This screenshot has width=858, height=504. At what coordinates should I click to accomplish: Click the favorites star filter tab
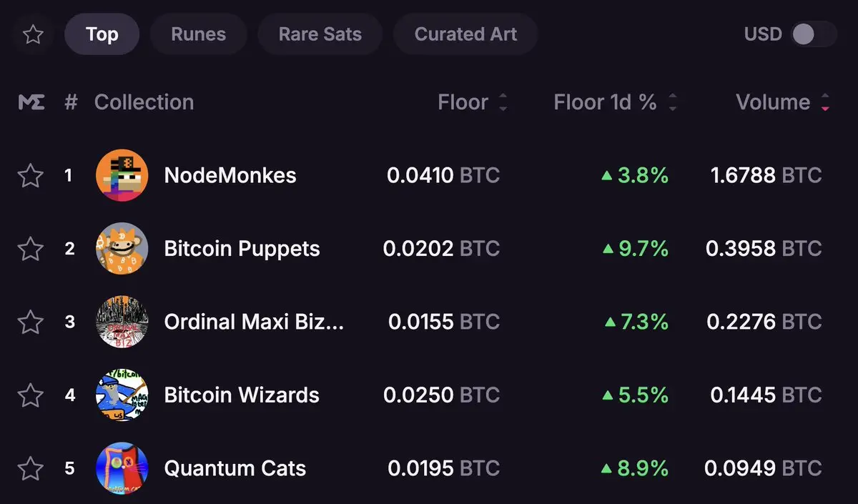(x=33, y=34)
